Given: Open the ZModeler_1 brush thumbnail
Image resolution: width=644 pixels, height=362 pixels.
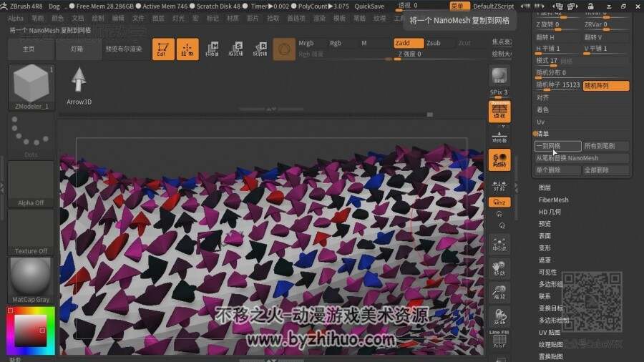Looking at the screenshot, I should point(31,87).
